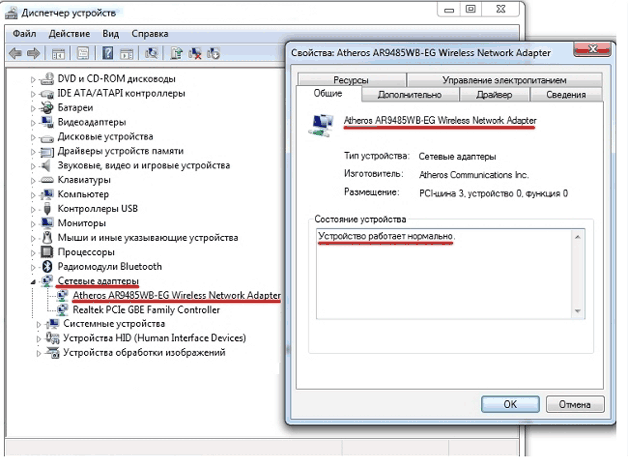Select Драйверы устройств памяти item
Image resolution: width=628 pixels, height=468 pixels.
coord(121,151)
